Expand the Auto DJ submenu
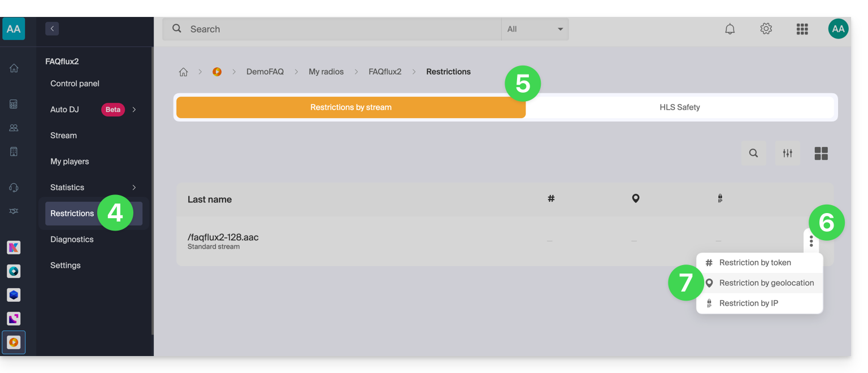The height and width of the screenshot is (373, 868). tap(134, 110)
